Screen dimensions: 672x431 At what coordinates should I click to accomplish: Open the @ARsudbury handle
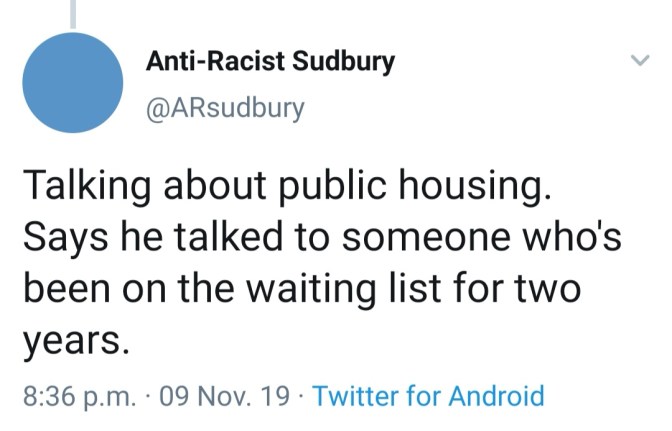point(225,107)
